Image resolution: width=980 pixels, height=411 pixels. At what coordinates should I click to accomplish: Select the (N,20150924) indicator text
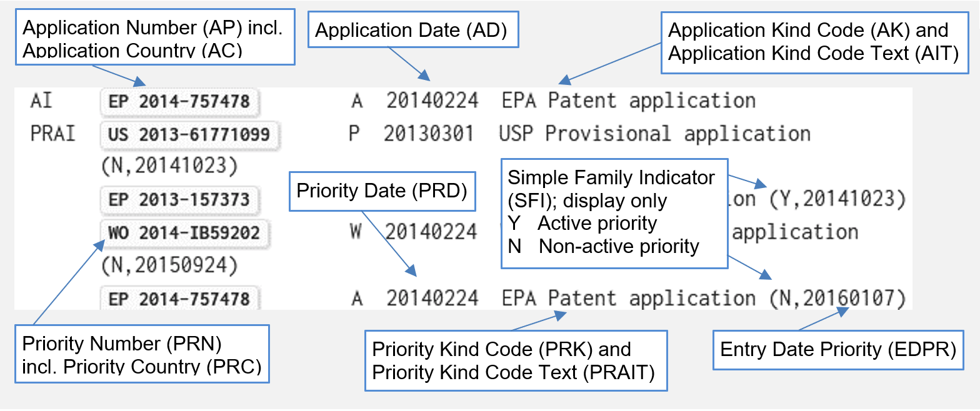coord(169,266)
